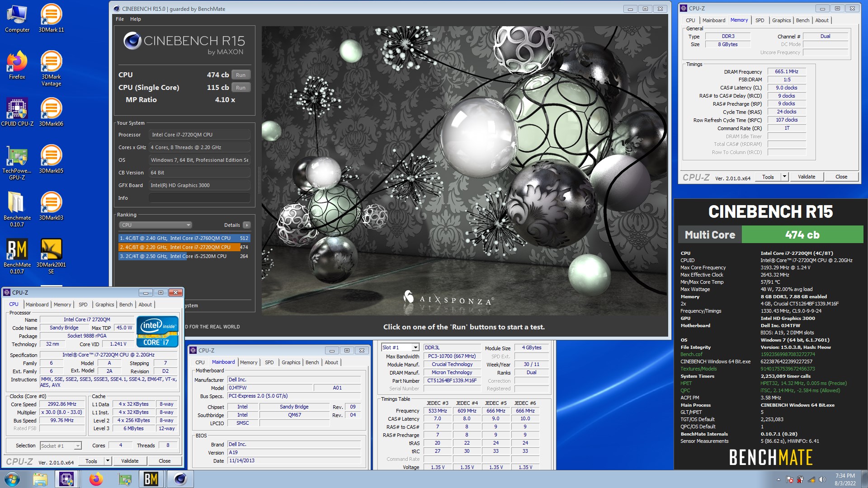Switch to Memory tab in Mainboard CPU-Z window
Viewport: 868px width, 488px height.
coord(248,362)
